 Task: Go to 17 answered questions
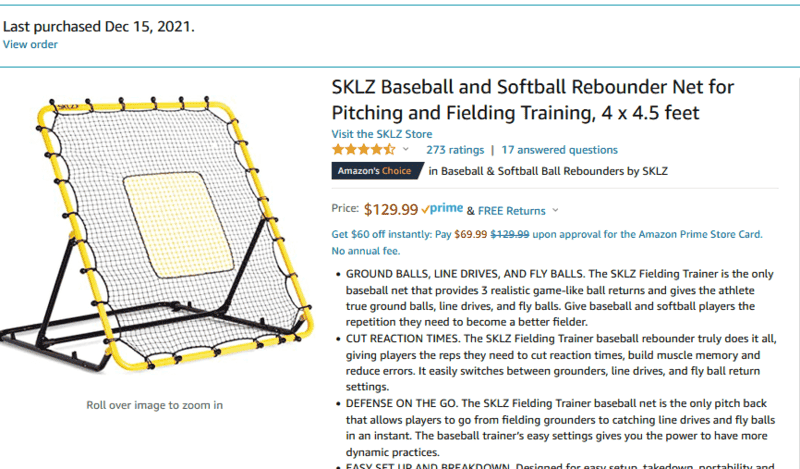coord(559,150)
